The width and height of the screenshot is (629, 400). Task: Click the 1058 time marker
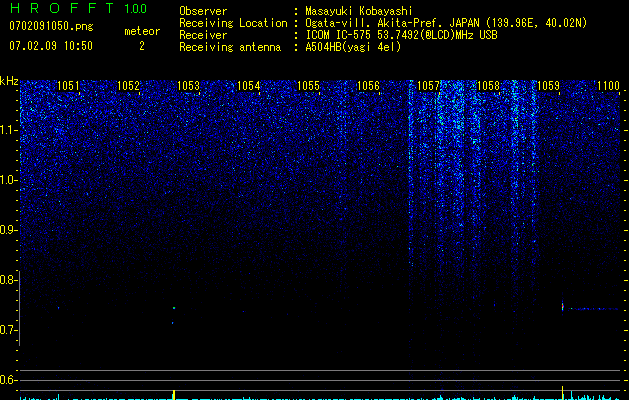tap(489, 86)
